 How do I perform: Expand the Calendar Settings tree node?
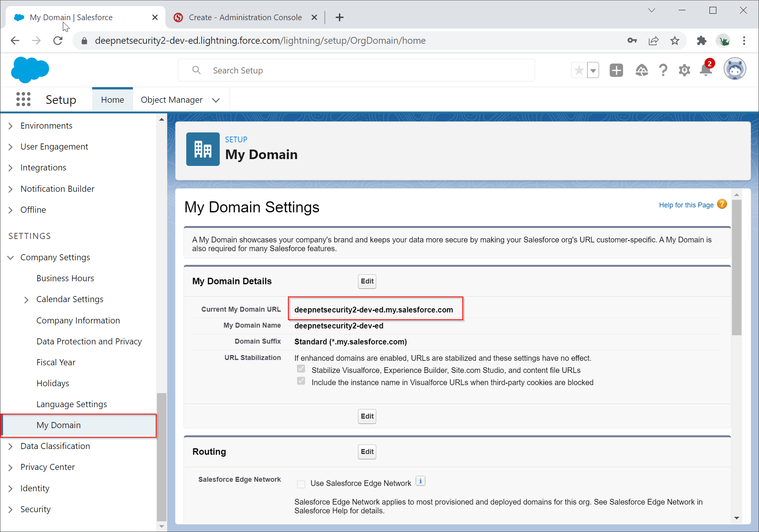pyautogui.click(x=26, y=300)
